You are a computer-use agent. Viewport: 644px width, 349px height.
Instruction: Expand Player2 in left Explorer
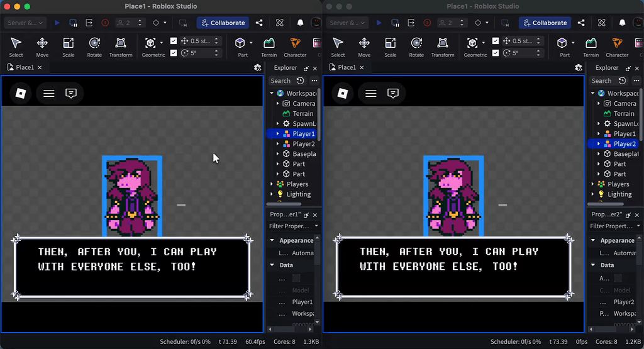(x=277, y=144)
